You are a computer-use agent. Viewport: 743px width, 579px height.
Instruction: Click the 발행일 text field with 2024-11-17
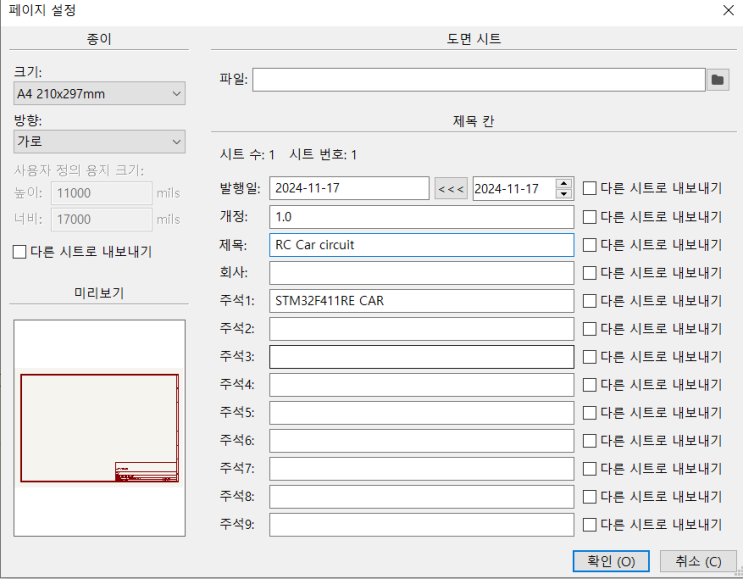coord(349,188)
